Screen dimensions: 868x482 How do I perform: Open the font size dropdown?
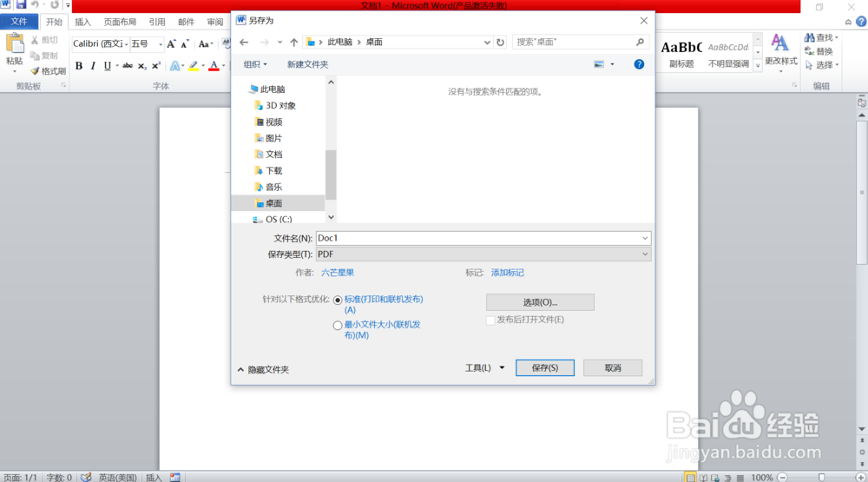[x=161, y=43]
